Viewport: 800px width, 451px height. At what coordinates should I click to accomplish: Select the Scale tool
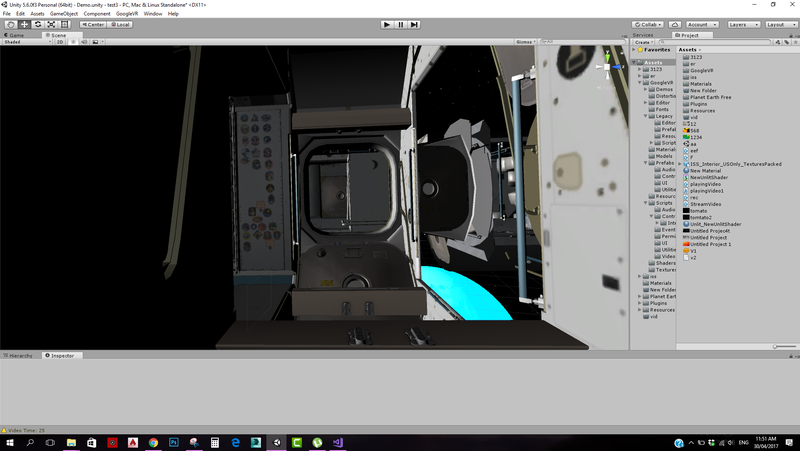point(51,24)
